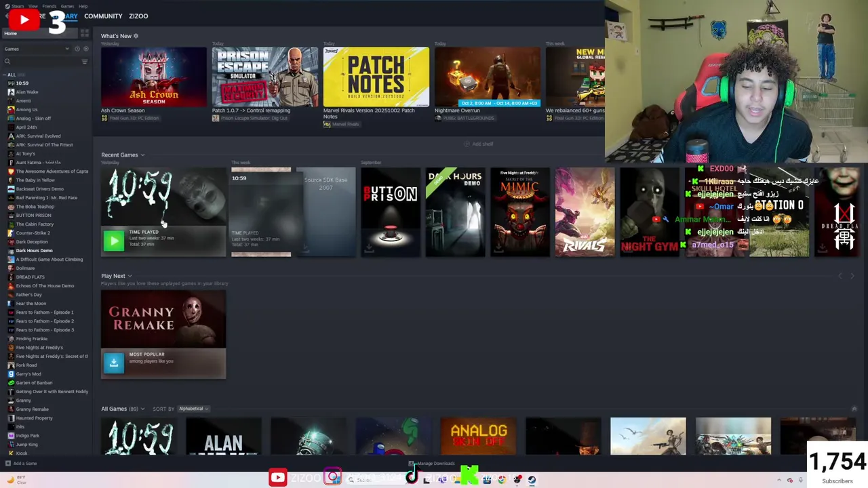Collapse All Games shelf arrow at right
Image resolution: width=868 pixels, height=488 pixels.
[x=854, y=409]
